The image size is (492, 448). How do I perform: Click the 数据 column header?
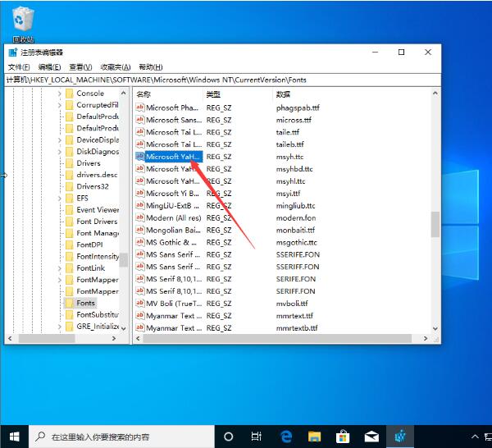pyautogui.click(x=283, y=94)
